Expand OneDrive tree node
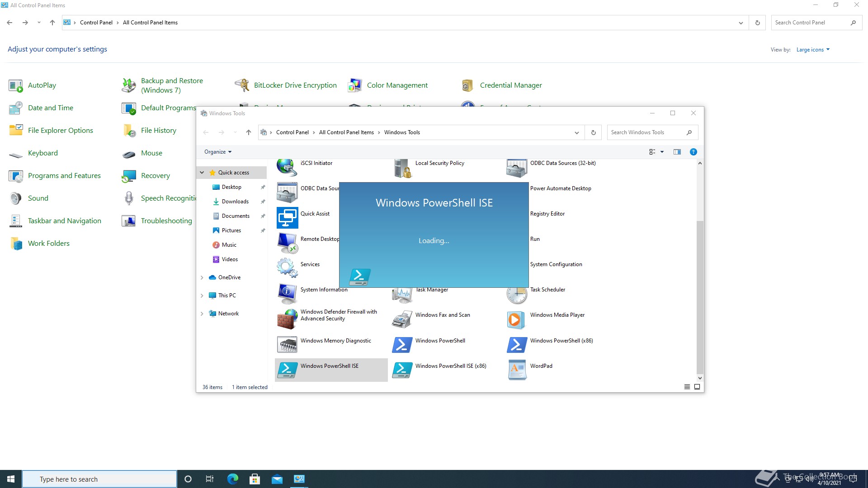Screen dimensions: 868x488 (202, 277)
